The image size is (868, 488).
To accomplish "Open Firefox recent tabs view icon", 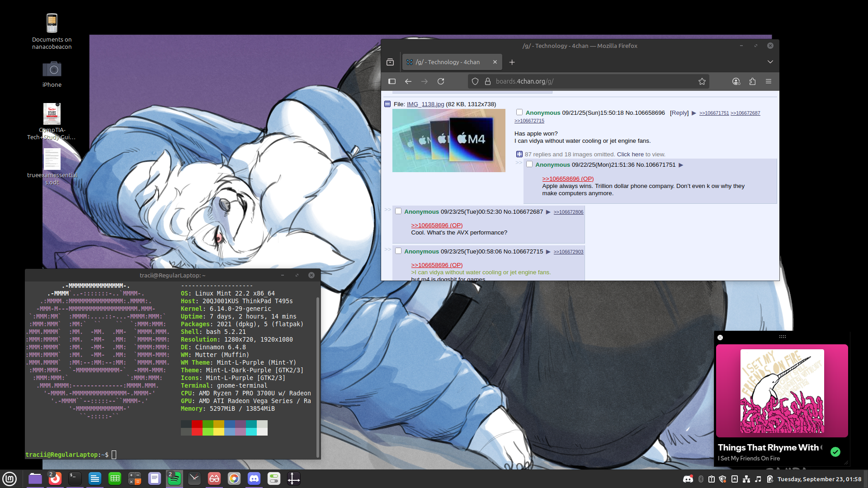I will (x=390, y=62).
